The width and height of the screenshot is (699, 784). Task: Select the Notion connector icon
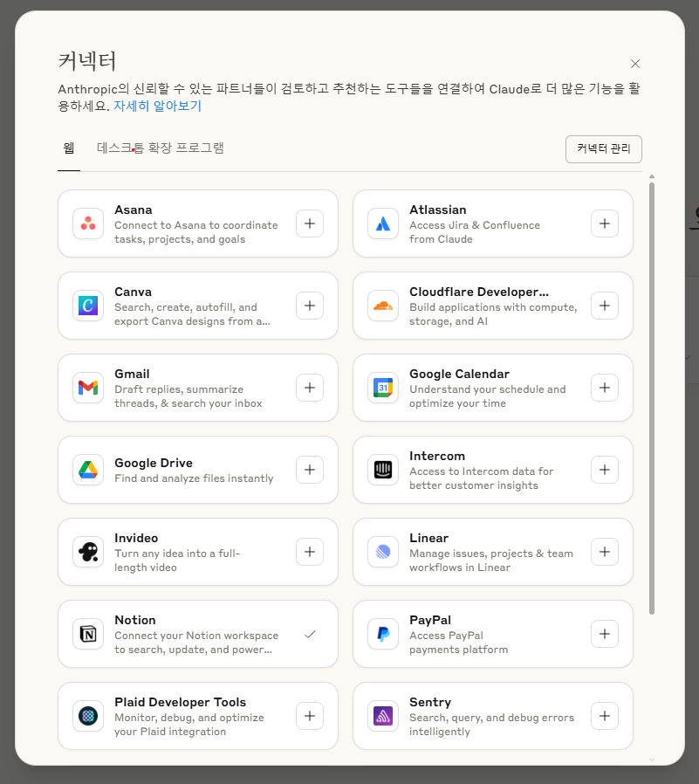pyautogui.click(x=86, y=634)
